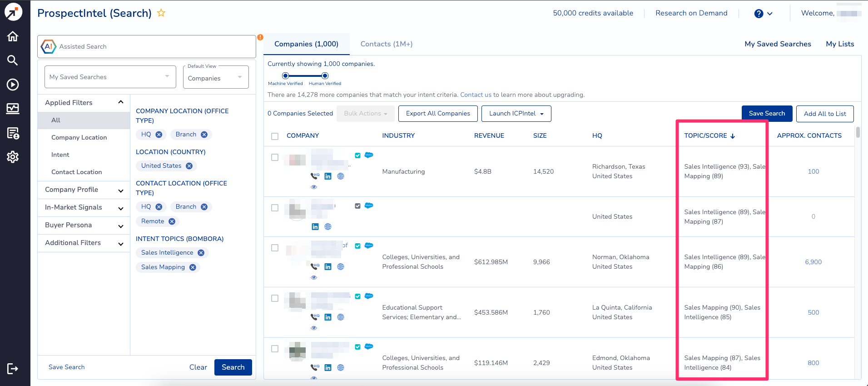The height and width of the screenshot is (386, 868).
Task: Click Export All Companies button
Action: point(438,114)
